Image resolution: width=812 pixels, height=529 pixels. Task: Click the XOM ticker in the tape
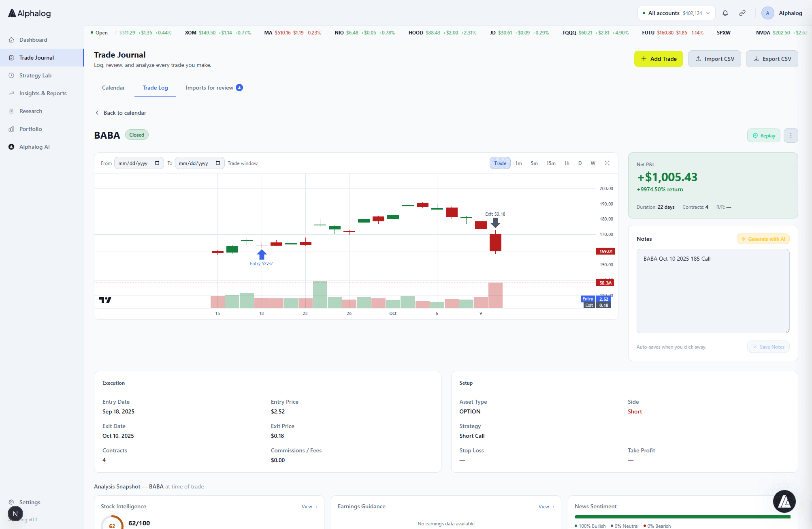(218, 33)
